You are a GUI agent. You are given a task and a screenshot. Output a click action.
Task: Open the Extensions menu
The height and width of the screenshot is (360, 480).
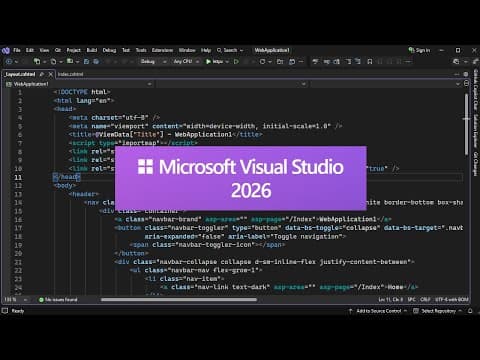click(x=162, y=50)
